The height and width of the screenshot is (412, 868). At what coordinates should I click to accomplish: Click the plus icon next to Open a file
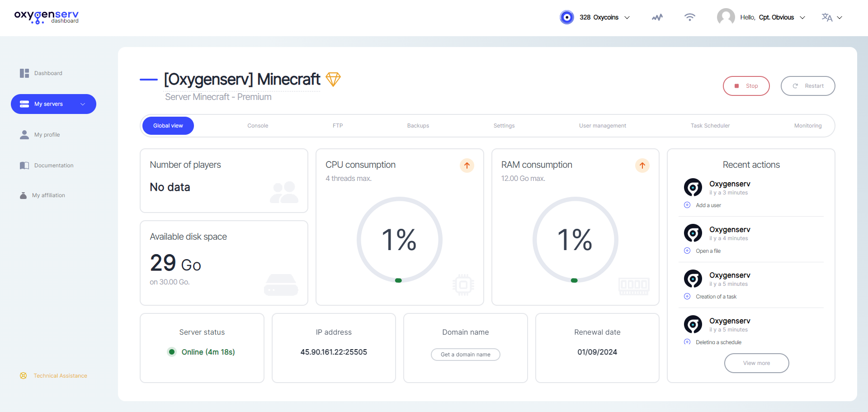pyautogui.click(x=687, y=251)
